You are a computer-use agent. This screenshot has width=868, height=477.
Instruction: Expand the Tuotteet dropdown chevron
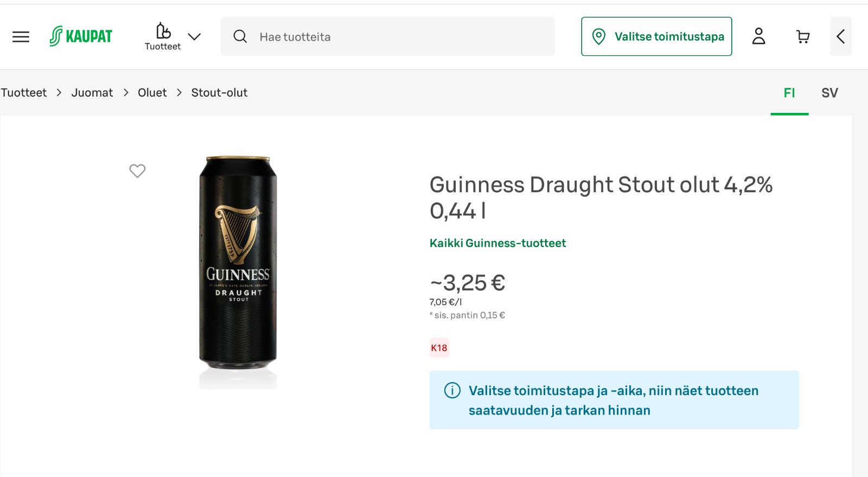(194, 37)
